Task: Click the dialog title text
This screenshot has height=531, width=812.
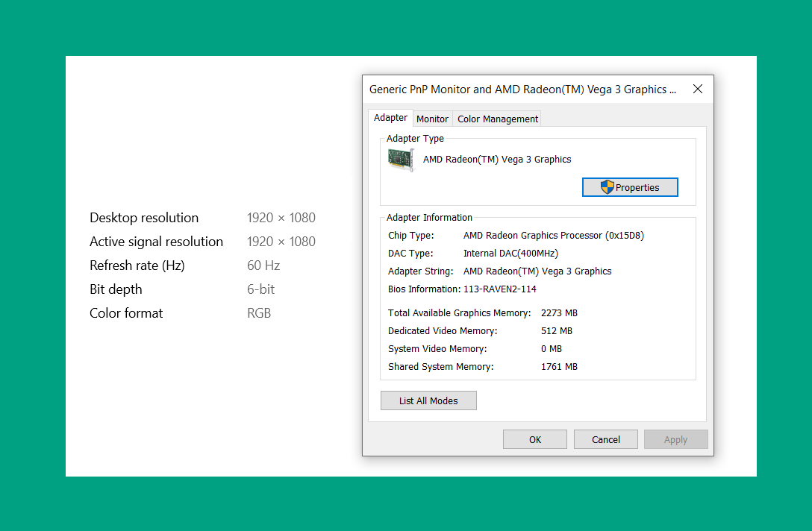Action: point(522,89)
